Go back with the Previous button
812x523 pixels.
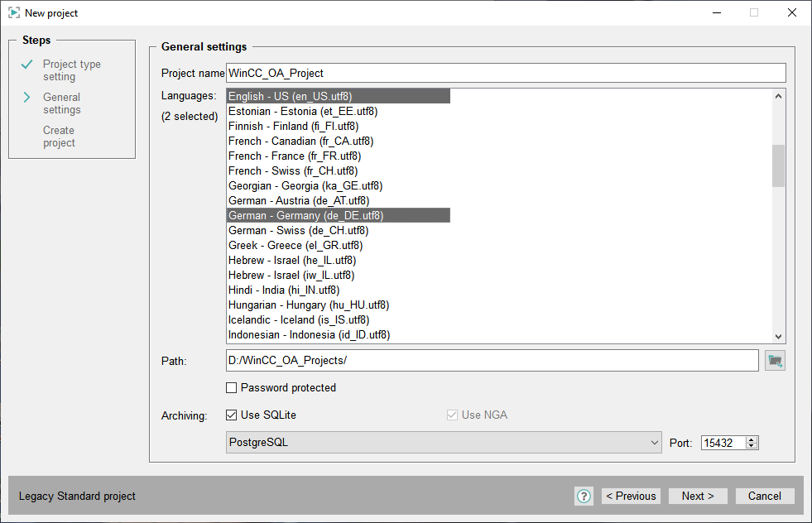[631, 497]
